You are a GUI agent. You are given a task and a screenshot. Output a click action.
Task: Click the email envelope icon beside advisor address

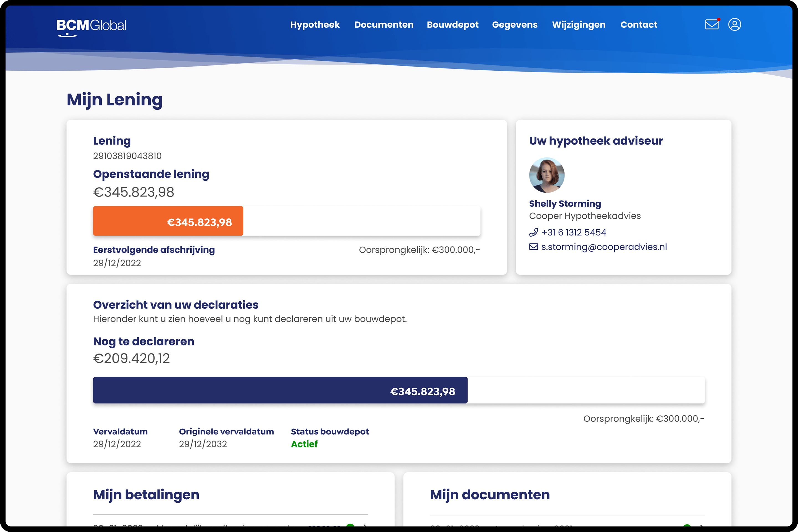coord(533,247)
